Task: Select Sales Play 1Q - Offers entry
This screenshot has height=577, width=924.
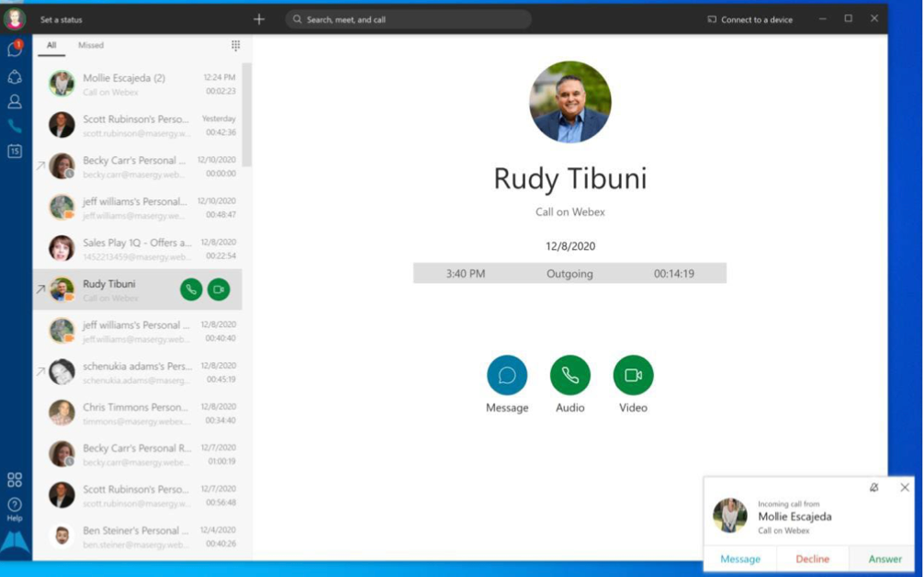Action: pyautogui.click(x=137, y=249)
